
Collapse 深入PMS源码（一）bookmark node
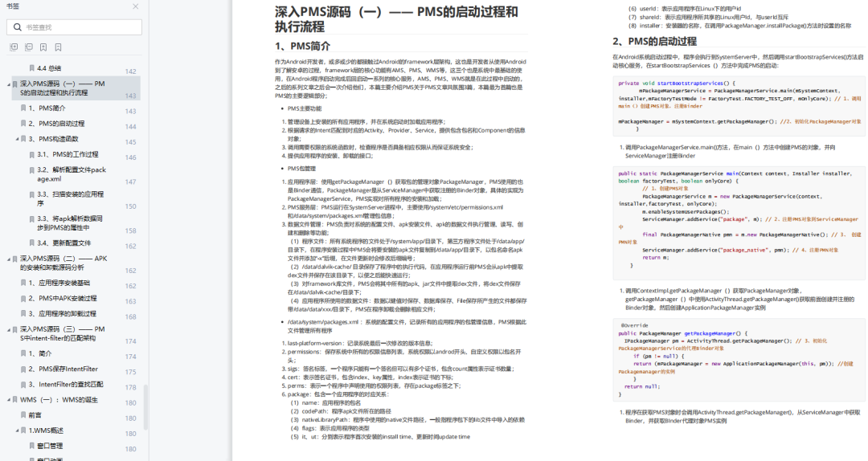(8, 84)
